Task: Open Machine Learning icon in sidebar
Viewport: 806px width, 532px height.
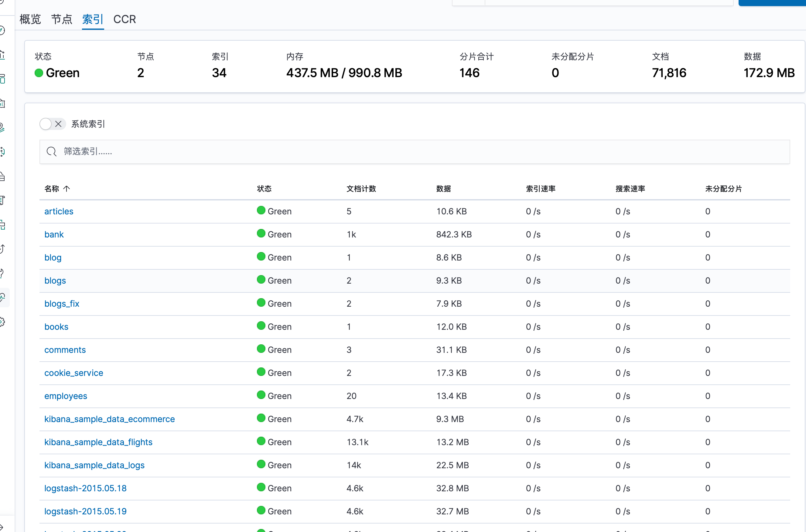Action: (x=2, y=152)
